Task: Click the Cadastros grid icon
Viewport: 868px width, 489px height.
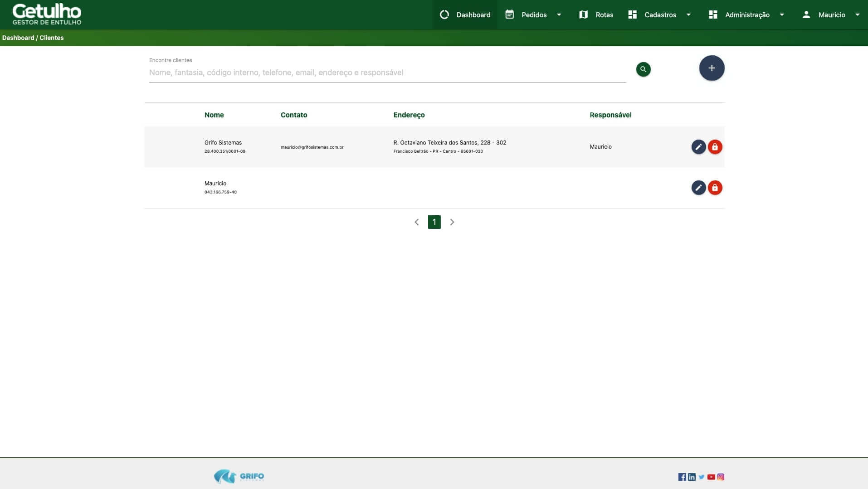Action: 633,15
